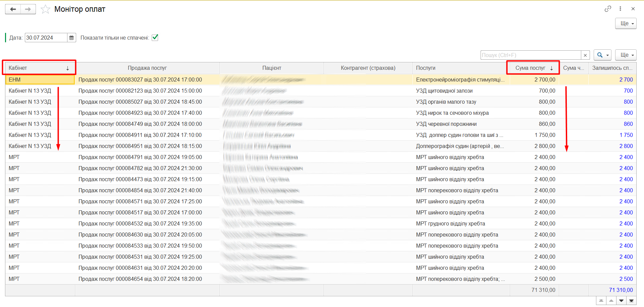Sort by the Сума послуг column header
The height and width of the screenshot is (307, 644).
[533, 68]
